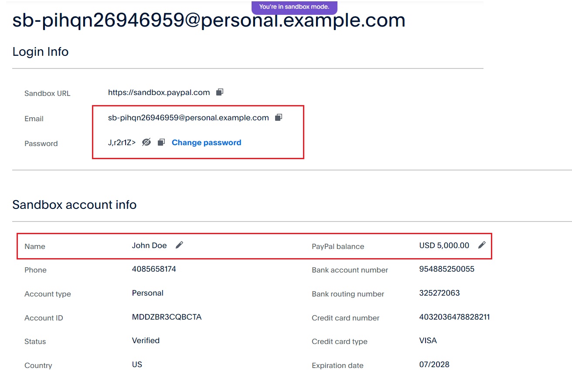Click the USD 5,000.00 balance amount
The image size is (572, 392).
pyautogui.click(x=444, y=245)
